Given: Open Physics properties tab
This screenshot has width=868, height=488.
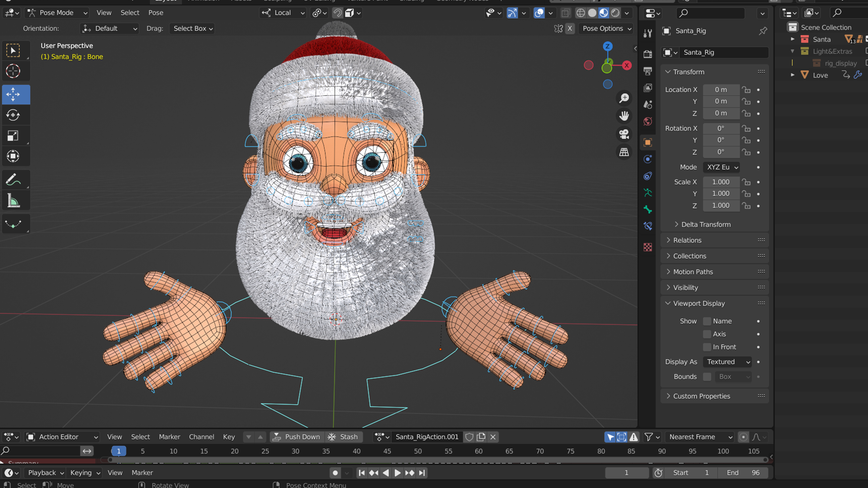Looking at the screenshot, I should coord(648,159).
